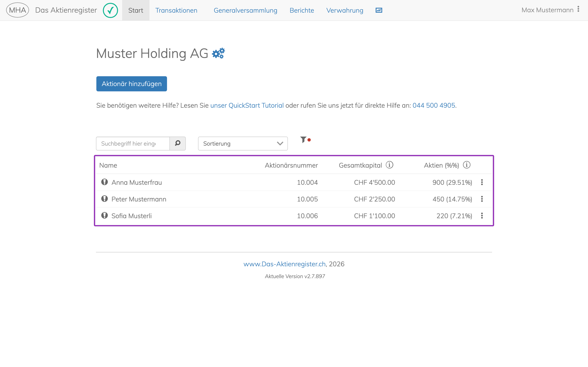588x367 pixels.
Task: Open the Berichte menu
Action: click(302, 10)
